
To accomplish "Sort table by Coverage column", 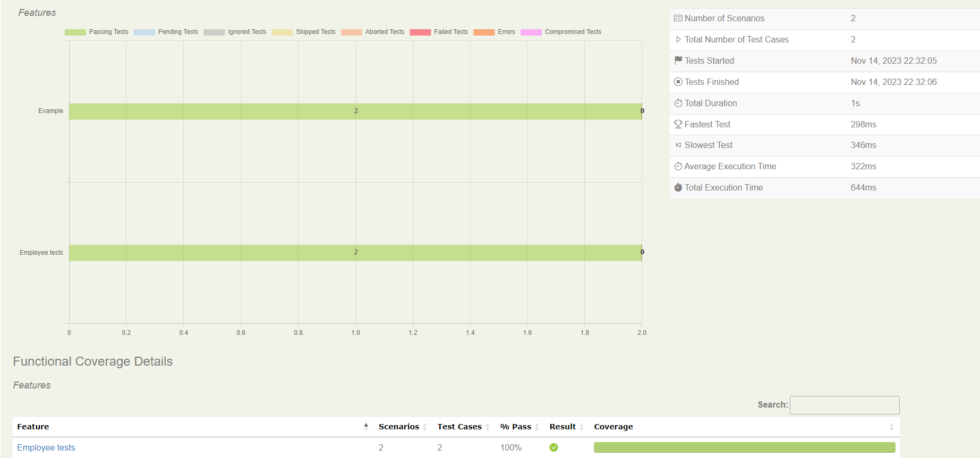I will pyautogui.click(x=744, y=427).
